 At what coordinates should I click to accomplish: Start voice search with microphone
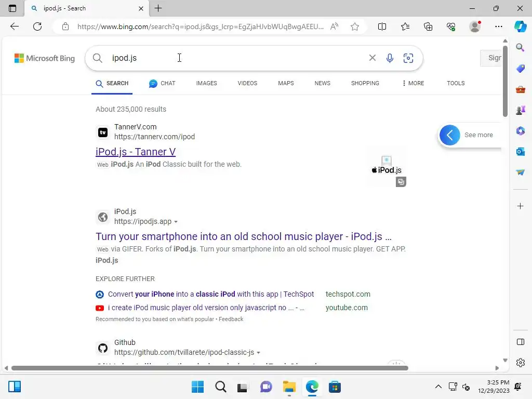click(x=390, y=58)
